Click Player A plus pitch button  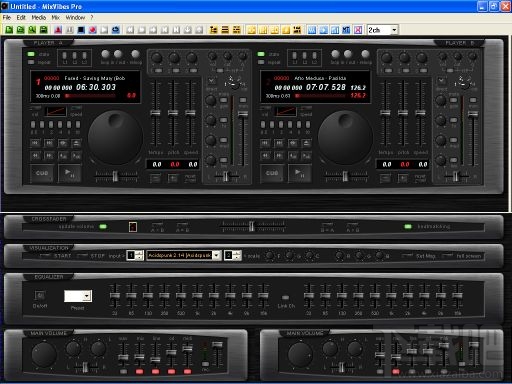click(x=173, y=179)
